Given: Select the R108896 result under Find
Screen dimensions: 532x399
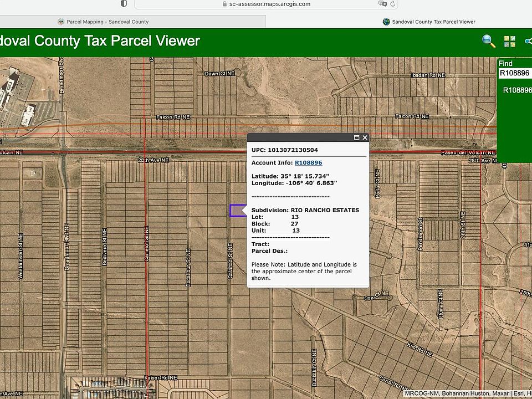Looking at the screenshot, I should click(517, 90).
